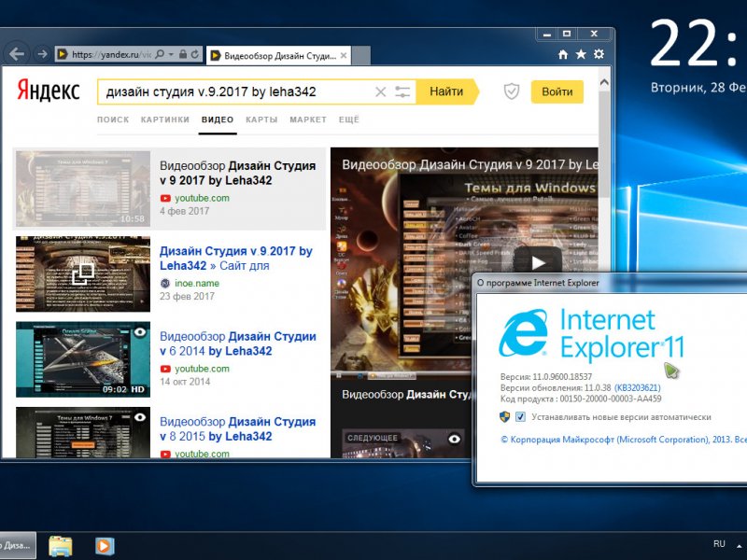This screenshot has width=747, height=560.
Task: Play the large video preview
Action: point(540,261)
